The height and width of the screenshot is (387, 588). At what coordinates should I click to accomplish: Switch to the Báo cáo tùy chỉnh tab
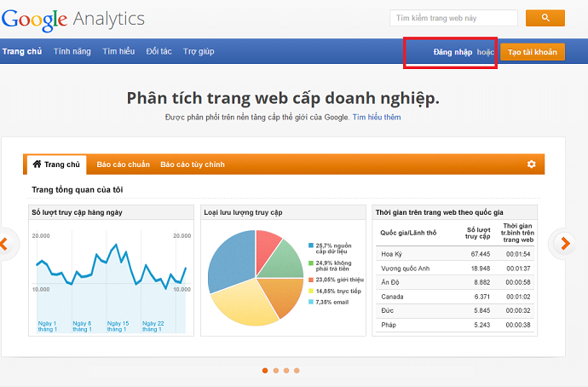coord(193,165)
